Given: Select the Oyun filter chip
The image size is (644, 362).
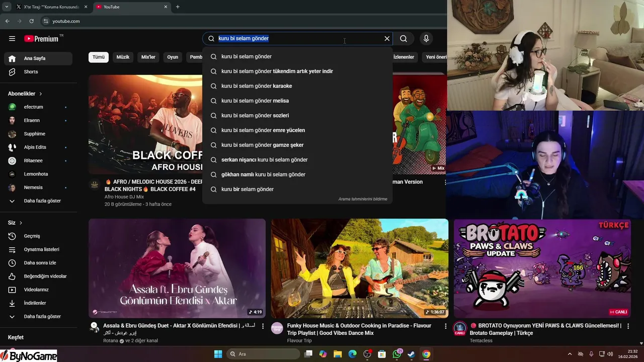Looking at the screenshot, I should [173, 57].
